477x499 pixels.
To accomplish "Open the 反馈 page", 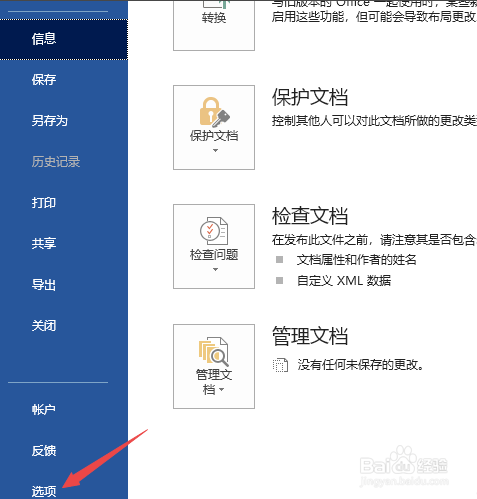I will [x=44, y=451].
